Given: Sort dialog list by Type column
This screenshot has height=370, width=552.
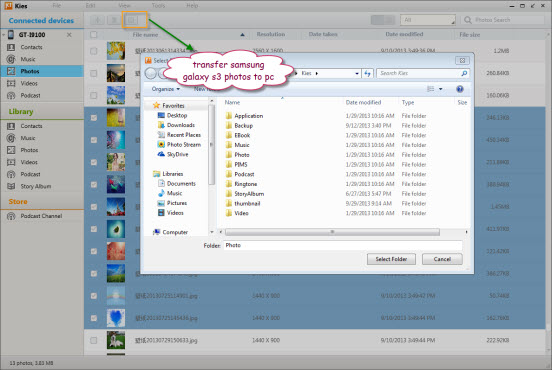Looking at the screenshot, I should tap(408, 102).
